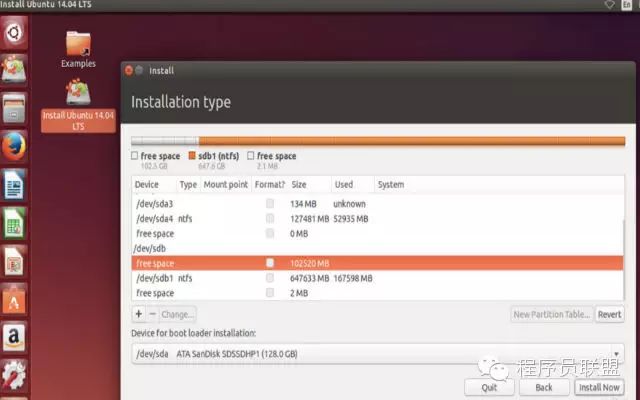640x400 pixels.
Task: Toggle format checkbox for /dev/sda3
Action: [270, 203]
